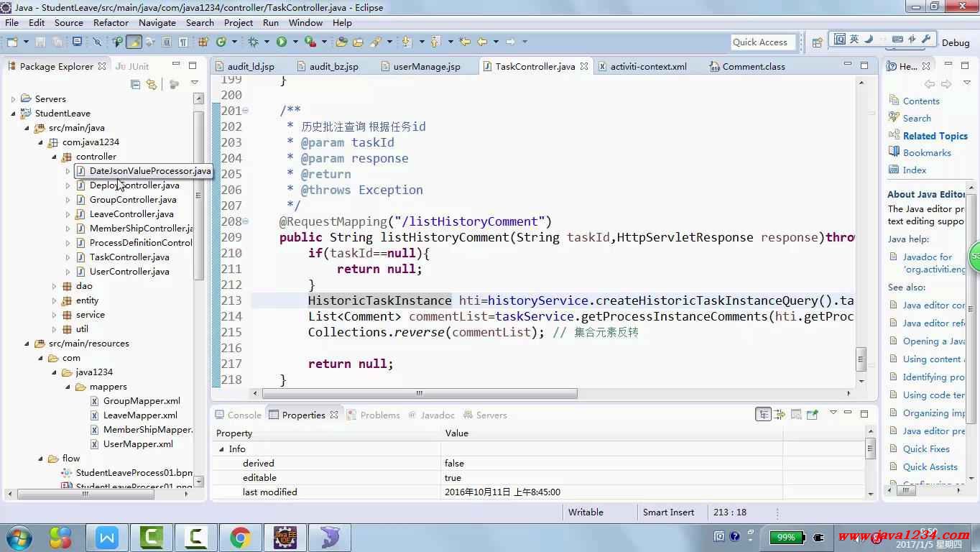Open the Refactor menu
The width and height of the screenshot is (980, 552).
111,22
